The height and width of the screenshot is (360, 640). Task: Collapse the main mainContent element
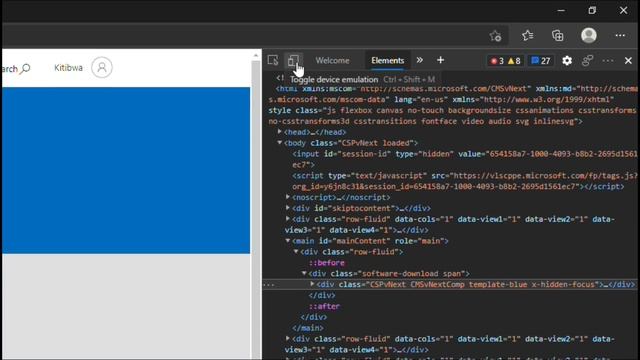[x=288, y=240]
